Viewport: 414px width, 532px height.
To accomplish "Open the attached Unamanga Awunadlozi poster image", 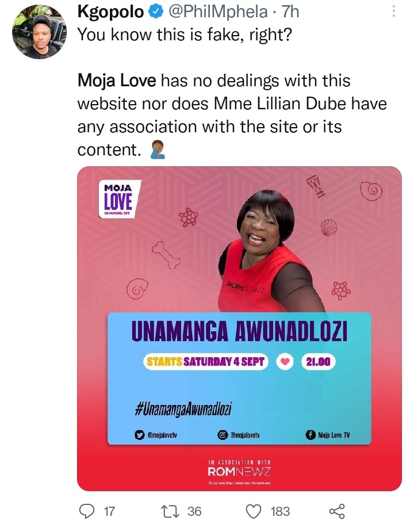I will (x=239, y=328).
